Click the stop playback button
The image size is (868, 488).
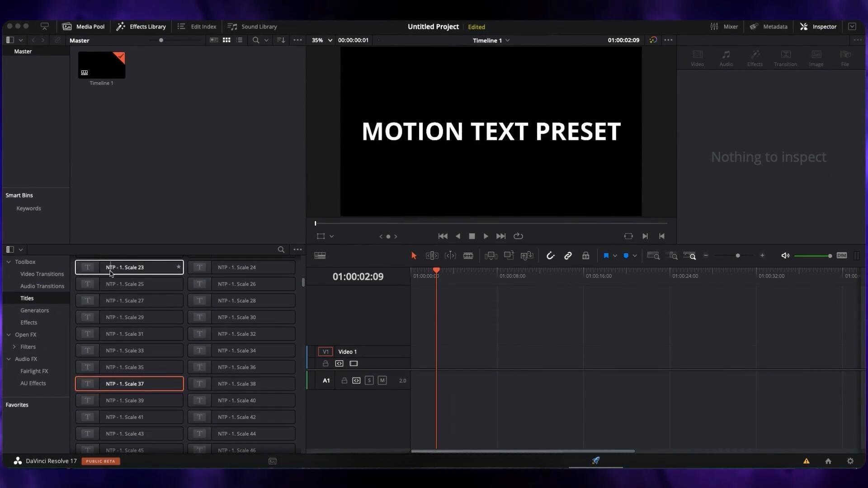472,236
